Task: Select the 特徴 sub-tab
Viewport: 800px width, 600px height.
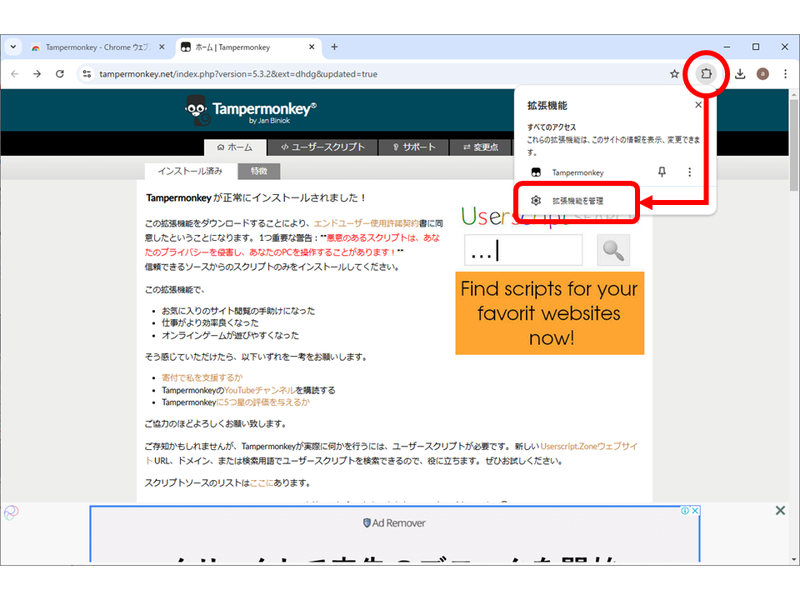Action: (x=259, y=171)
